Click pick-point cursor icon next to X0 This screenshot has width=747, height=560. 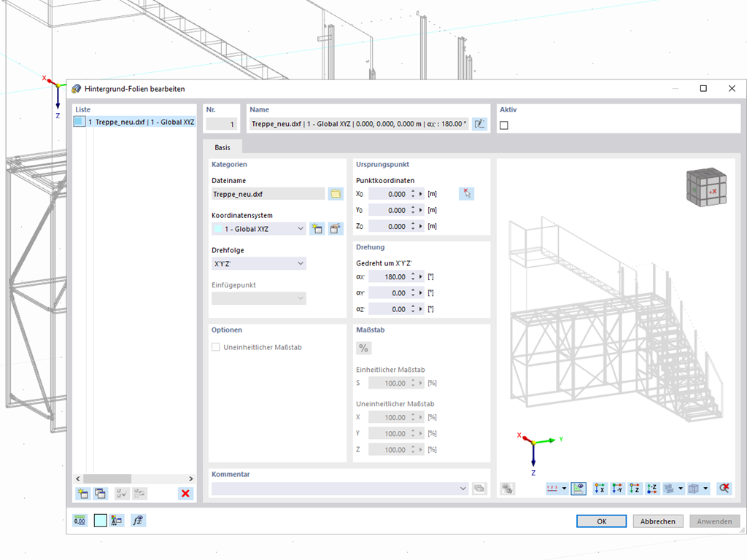(466, 194)
